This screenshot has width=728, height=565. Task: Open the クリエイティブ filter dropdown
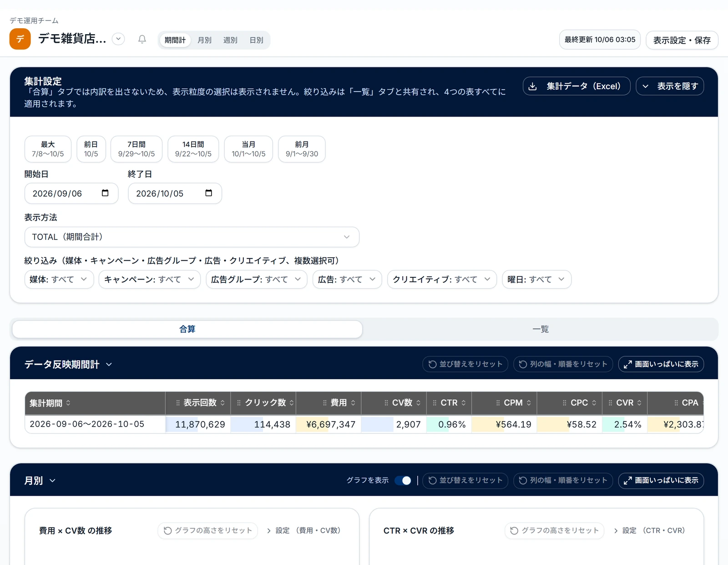coord(442,279)
